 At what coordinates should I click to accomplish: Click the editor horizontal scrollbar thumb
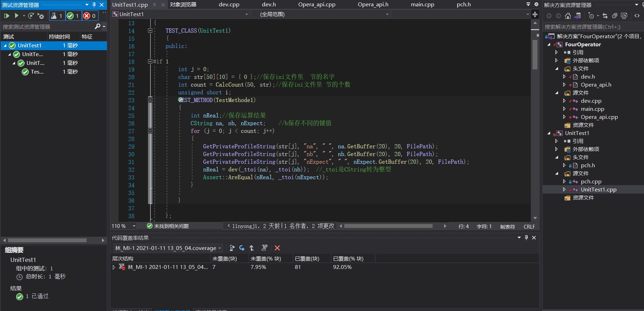click(388, 226)
